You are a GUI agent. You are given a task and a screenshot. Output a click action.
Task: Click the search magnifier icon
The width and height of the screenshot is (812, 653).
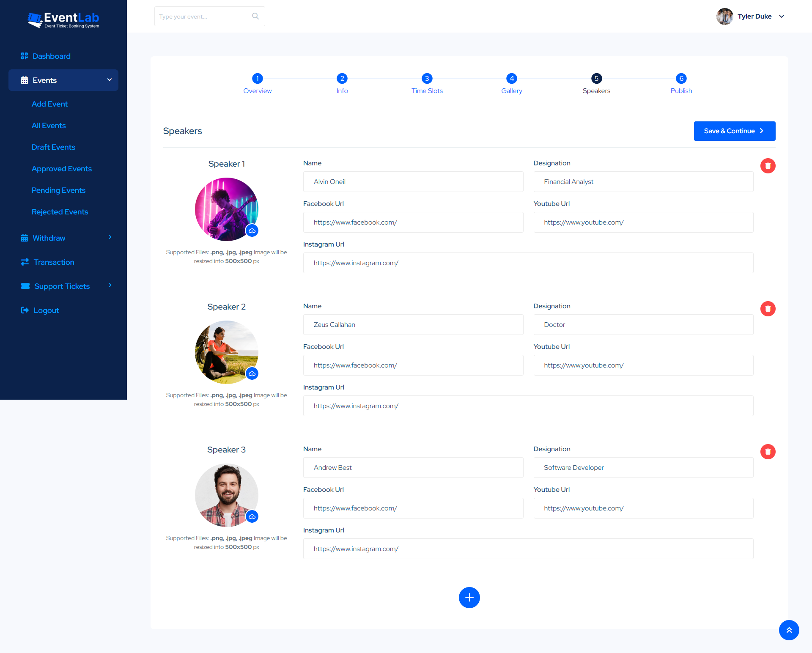click(255, 16)
